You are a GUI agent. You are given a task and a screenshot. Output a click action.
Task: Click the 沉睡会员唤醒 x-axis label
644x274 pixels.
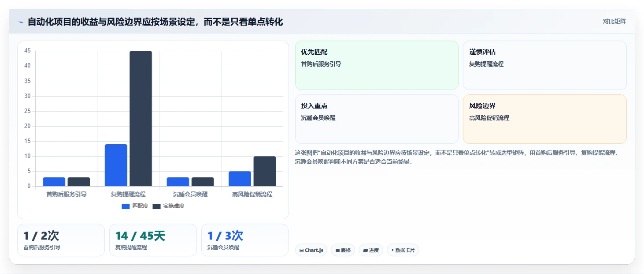tap(190, 194)
